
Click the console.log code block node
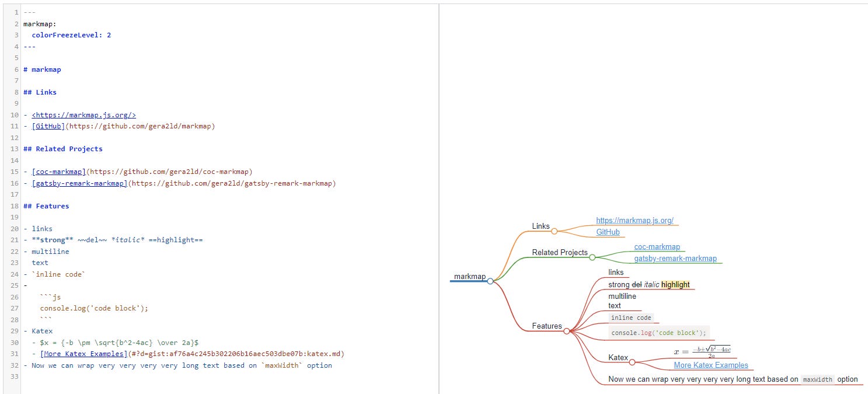pos(658,333)
